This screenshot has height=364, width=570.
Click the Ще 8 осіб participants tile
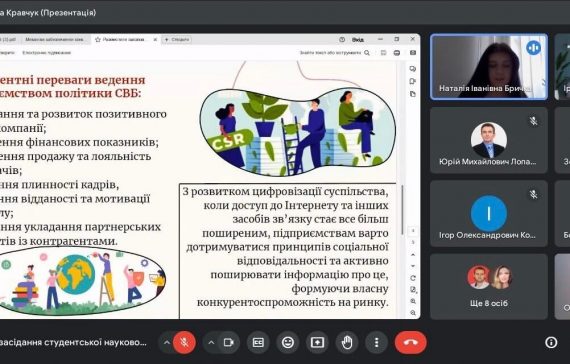489,287
